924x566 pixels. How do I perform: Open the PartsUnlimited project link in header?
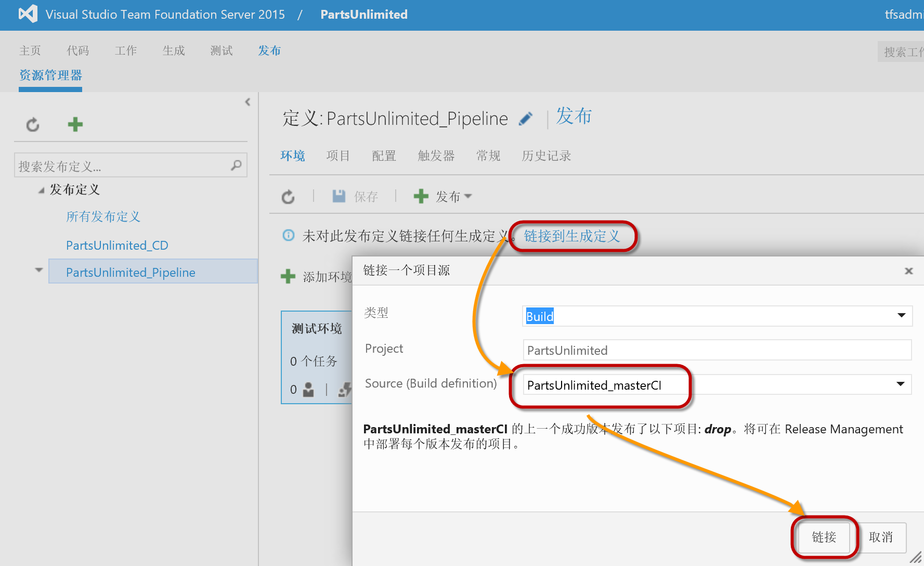[x=364, y=15]
